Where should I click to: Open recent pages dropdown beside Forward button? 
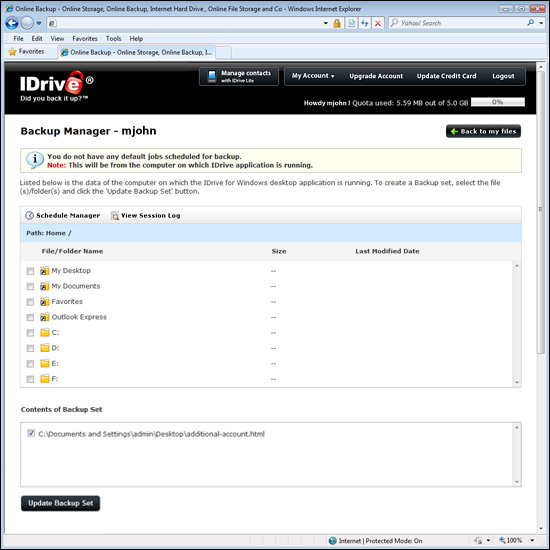click(x=39, y=24)
